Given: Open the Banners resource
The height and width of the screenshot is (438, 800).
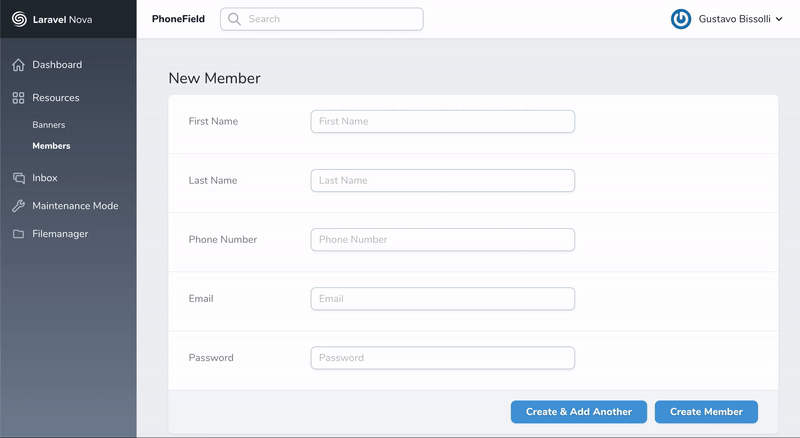Looking at the screenshot, I should coord(48,125).
